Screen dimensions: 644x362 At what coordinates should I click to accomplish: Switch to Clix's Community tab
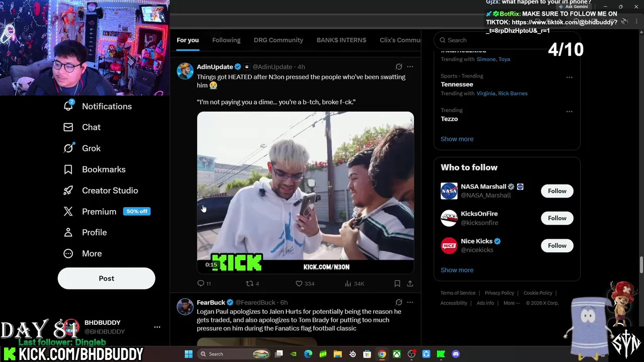400,40
